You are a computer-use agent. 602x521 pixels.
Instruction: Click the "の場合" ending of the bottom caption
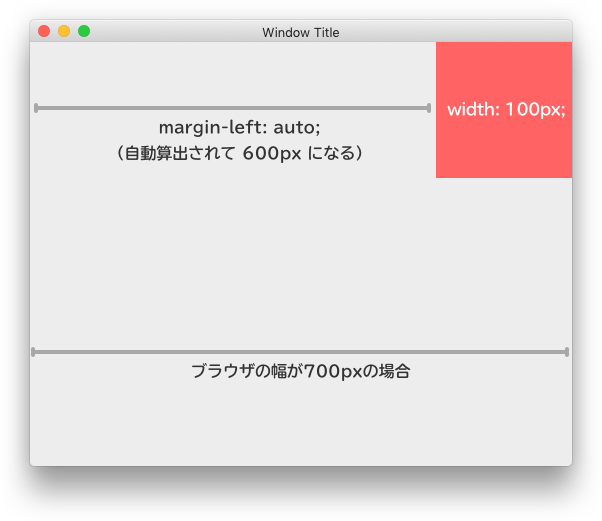pos(386,372)
